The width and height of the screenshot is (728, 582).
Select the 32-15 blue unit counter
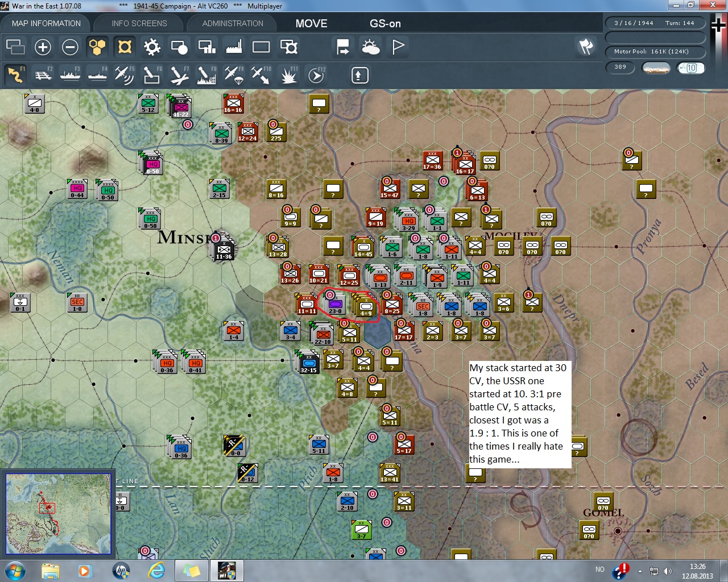308,363
